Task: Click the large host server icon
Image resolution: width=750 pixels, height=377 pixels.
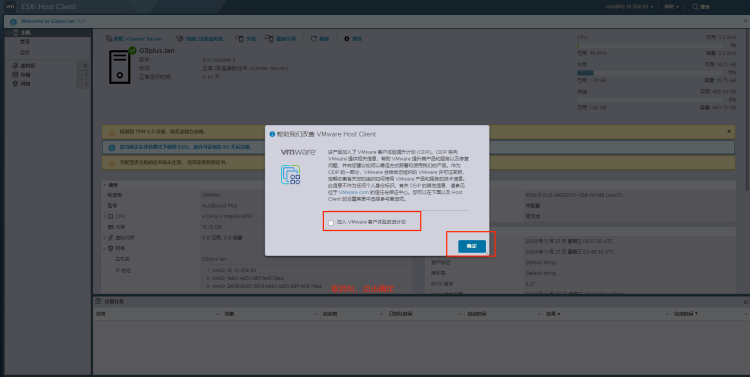Action: 120,67
